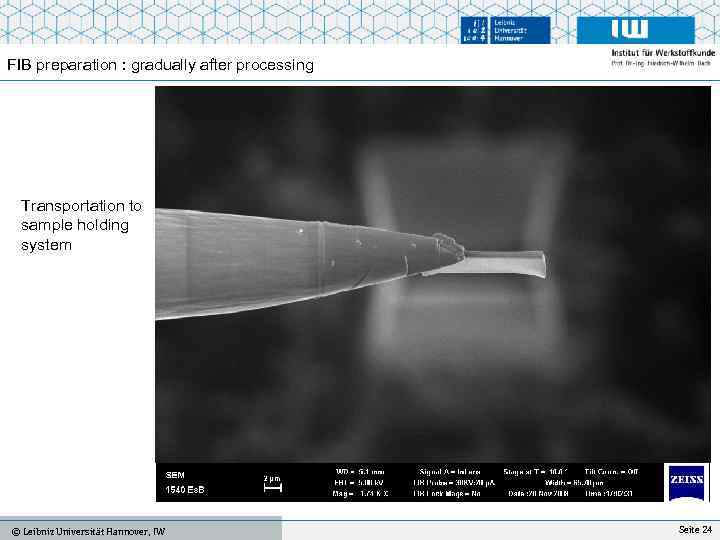Click the professor name line under the institute name

661,63
